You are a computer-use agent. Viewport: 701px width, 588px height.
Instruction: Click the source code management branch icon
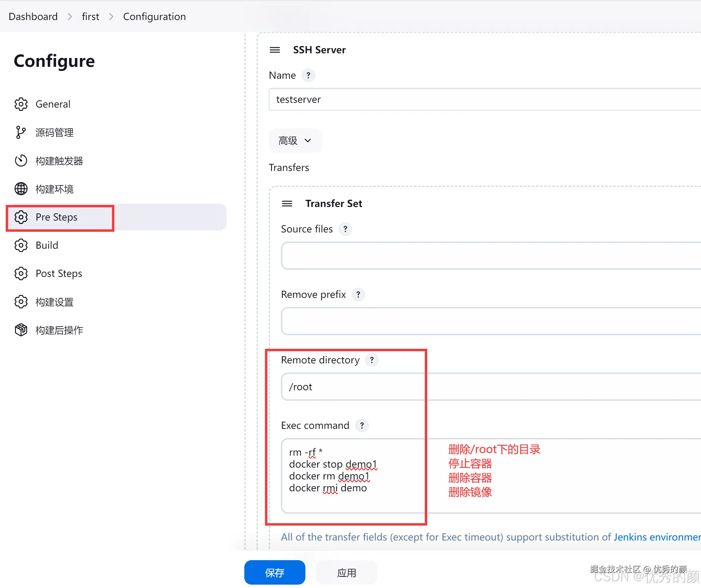(x=20, y=132)
